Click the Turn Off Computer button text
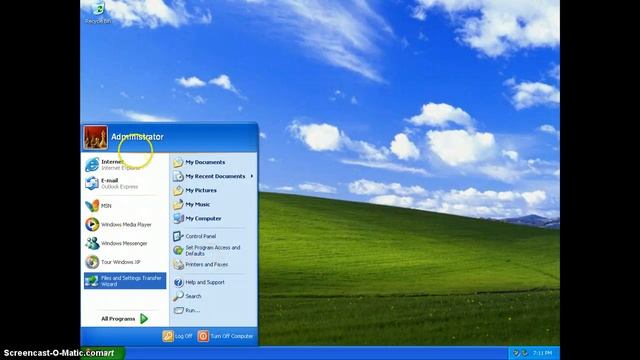This screenshot has height=360, width=640. click(x=232, y=336)
